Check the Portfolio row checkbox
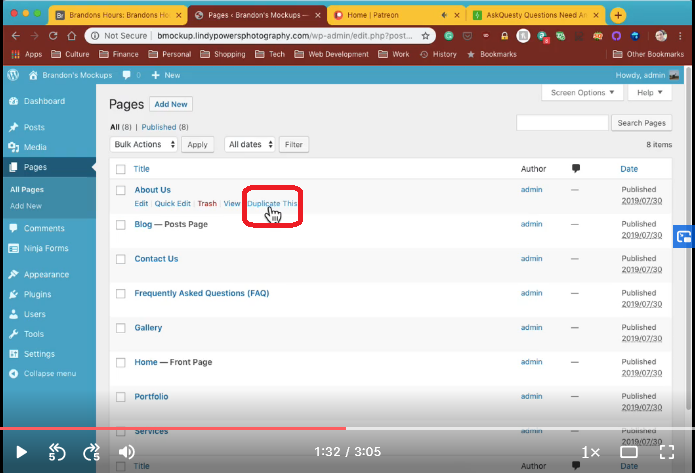 121,397
